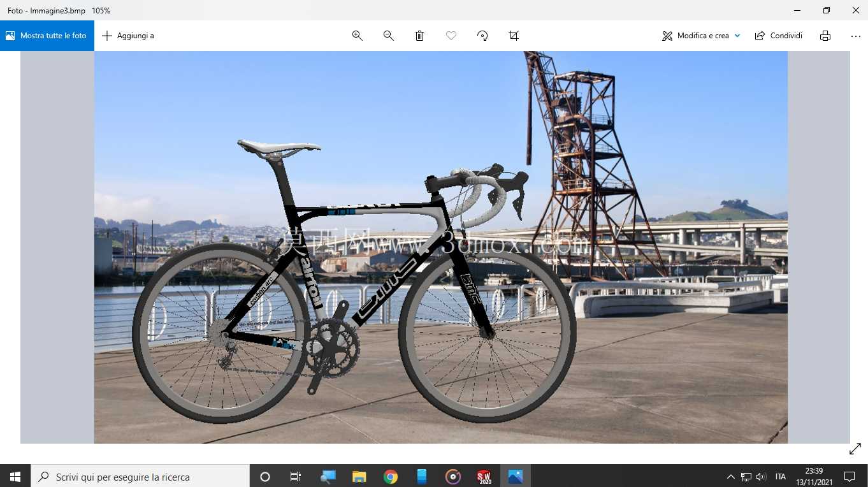Select the crop tool icon

point(514,36)
